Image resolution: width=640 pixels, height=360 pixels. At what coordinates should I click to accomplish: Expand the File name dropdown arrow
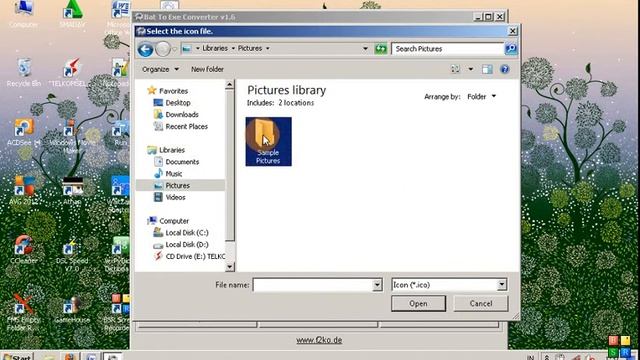(x=378, y=285)
